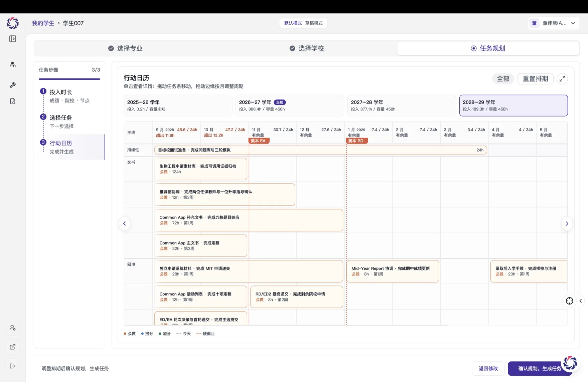This screenshot has width=588, height=382.
Task: Click the 美本 RD deadline marker
Action: [x=357, y=141]
